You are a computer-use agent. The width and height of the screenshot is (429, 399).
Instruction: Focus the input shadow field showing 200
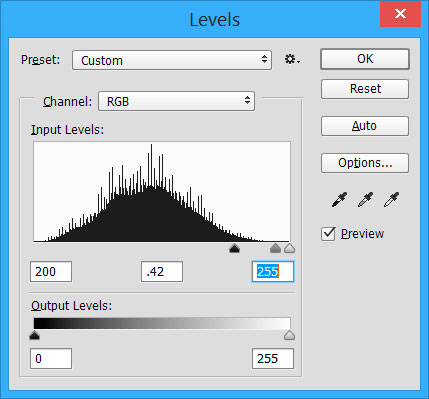tap(51, 272)
